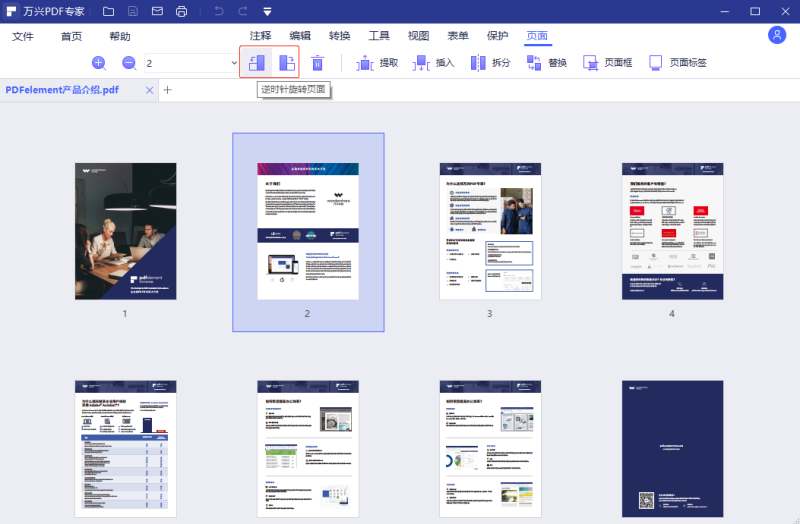Open the 首页 menu
This screenshot has width=800, height=524.
click(x=71, y=36)
